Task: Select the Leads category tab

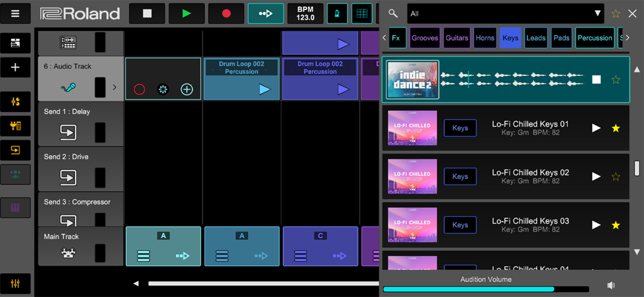Action: [536, 38]
